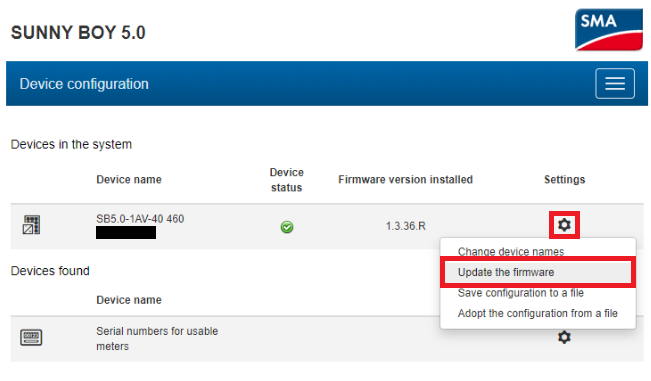This screenshot has width=651, height=381.
Task: Click the inverter device icon
Action: coord(32,225)
